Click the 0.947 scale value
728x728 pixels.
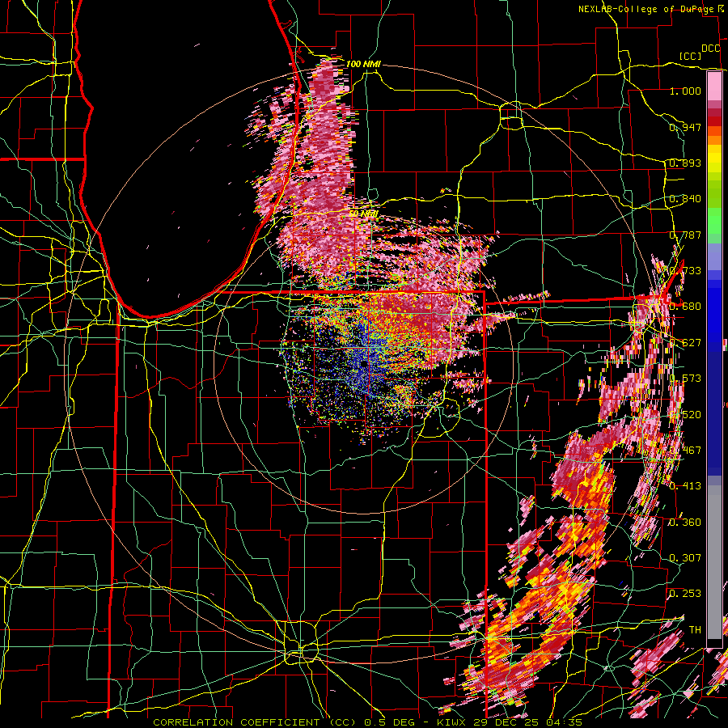[685, 127]
